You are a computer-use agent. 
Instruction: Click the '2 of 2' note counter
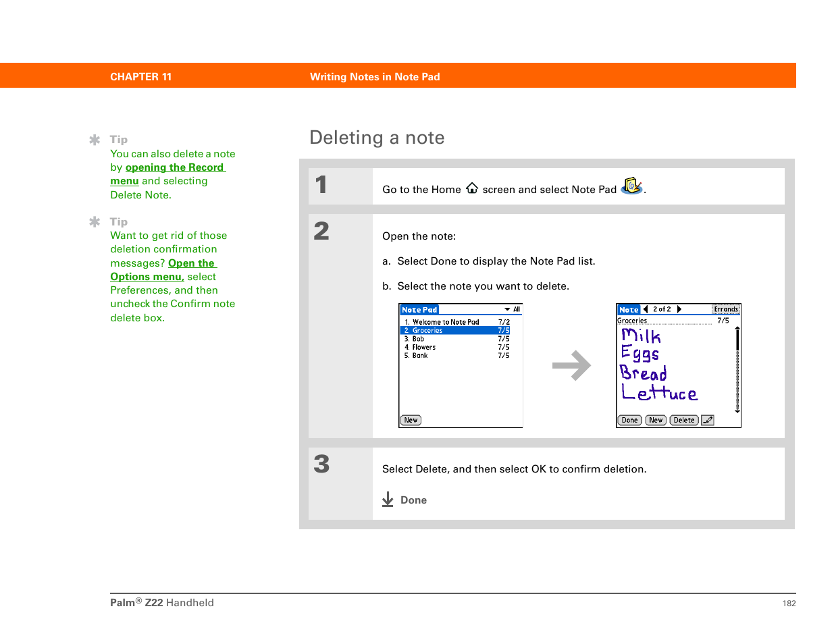point(662,309)
